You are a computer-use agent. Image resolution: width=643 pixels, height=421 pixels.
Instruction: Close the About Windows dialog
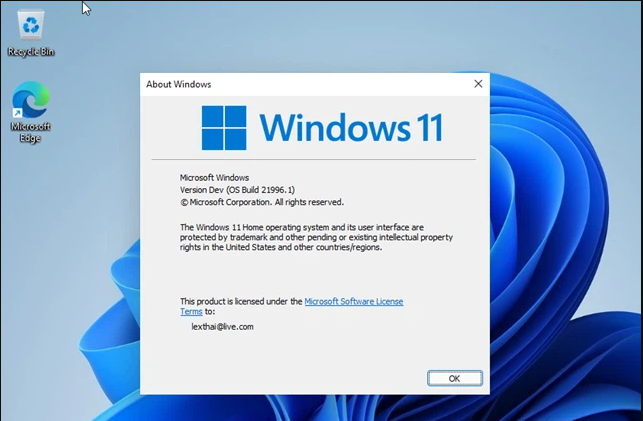tap(477, 84)
